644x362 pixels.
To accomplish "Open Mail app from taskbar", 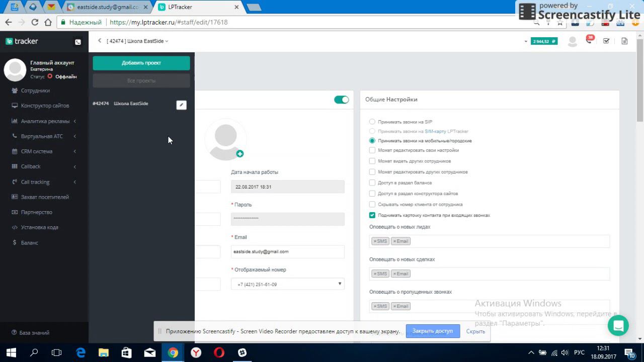I will [150, 352].
